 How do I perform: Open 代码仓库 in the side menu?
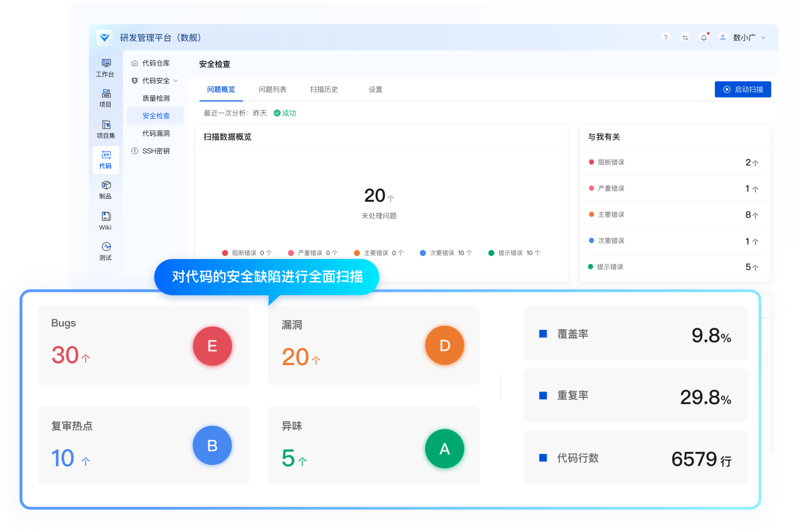[x=155, y=63]
